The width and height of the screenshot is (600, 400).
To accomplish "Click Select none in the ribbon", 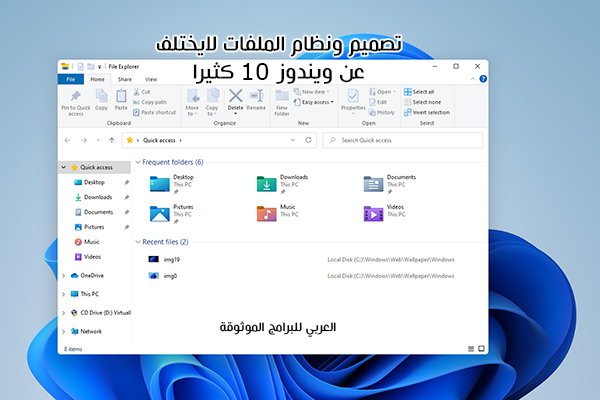I will pyautogui.click(x=422, y=102).
